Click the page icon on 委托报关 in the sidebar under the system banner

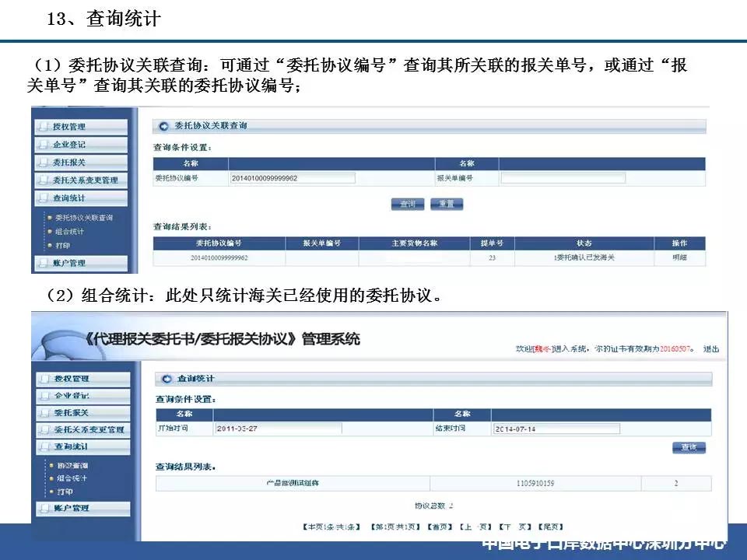coord(45,413)
